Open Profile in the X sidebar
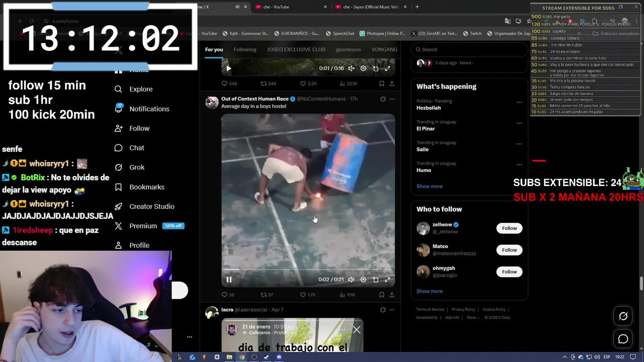Image resolution: width=644 pixels, height=362 pixels. coord(132,245)
